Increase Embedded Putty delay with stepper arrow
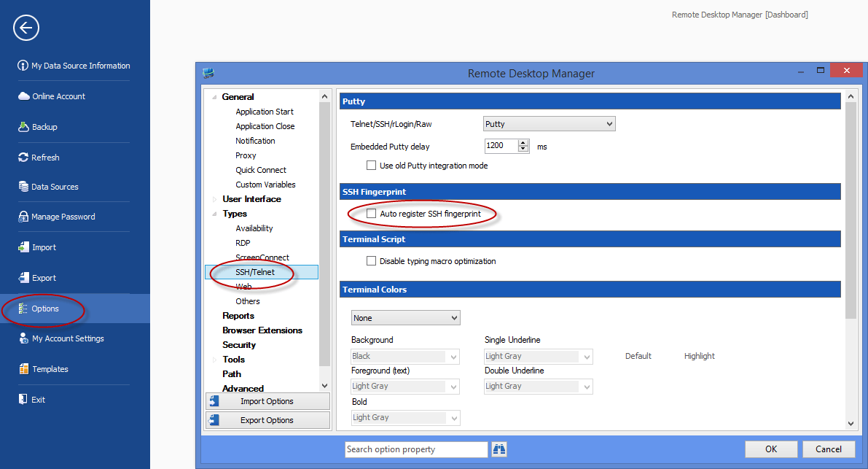 (x=524, y=143)
